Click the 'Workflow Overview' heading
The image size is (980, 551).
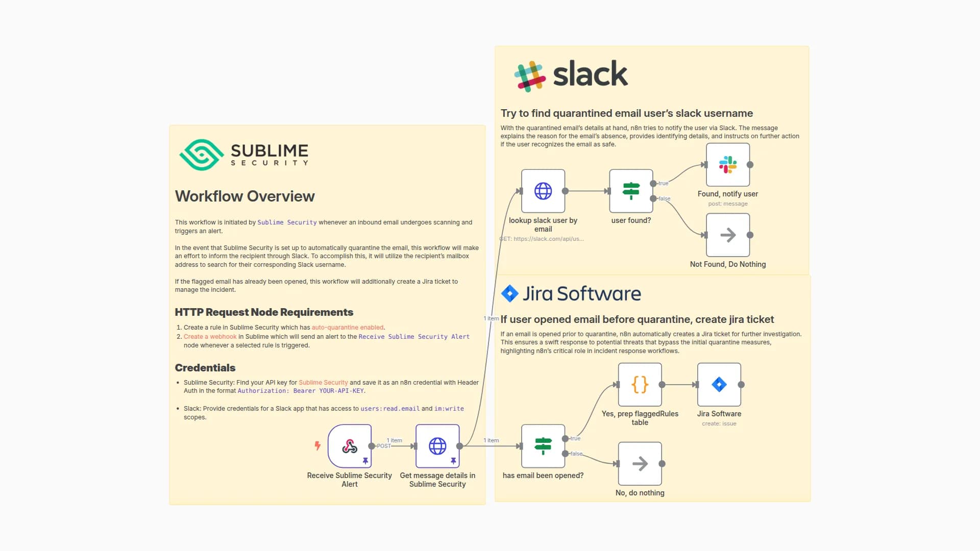[244, 196]
